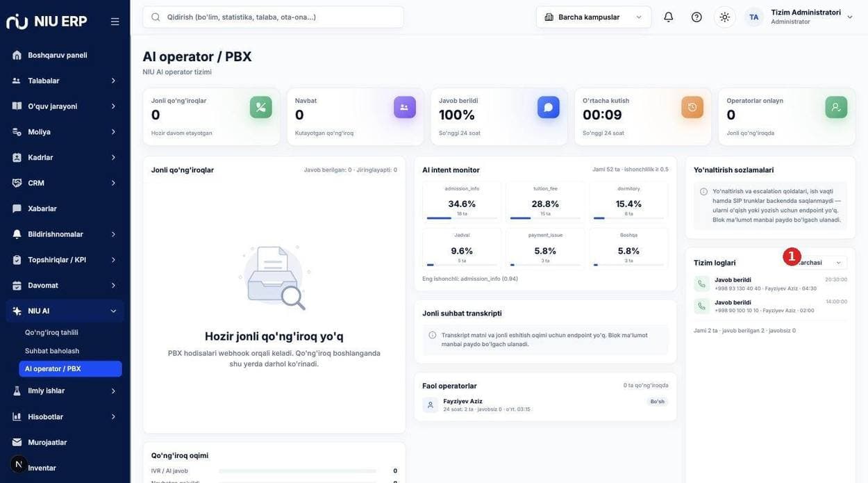Image resolution: width=868 pixels, height=483 pixels.
Task: Click the admission_info 34.6% intent tile
Action: (462, 202)
